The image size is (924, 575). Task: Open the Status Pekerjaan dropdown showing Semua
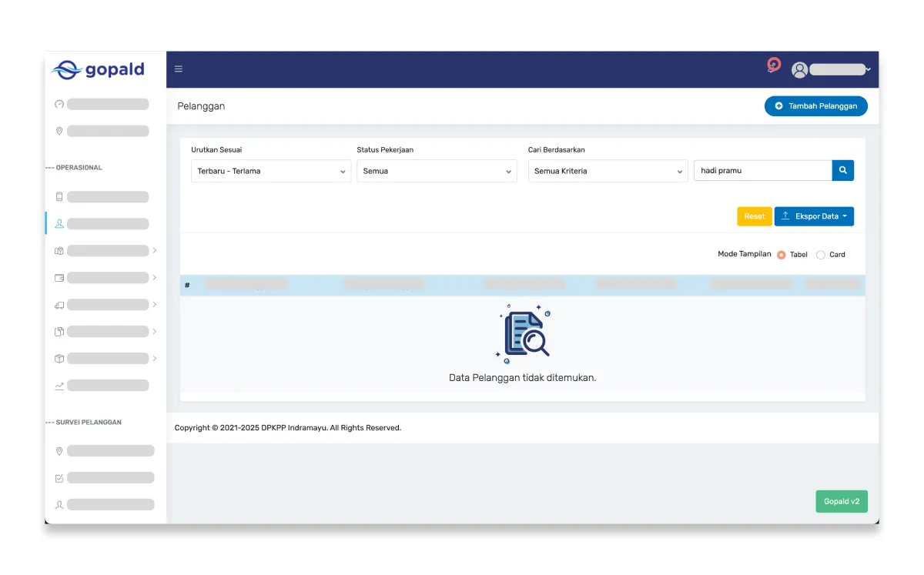coord(437,170)
